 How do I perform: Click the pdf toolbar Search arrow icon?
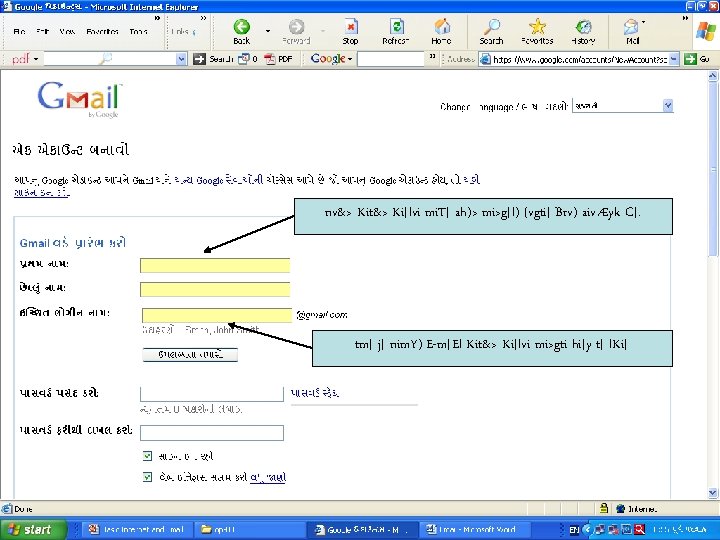coord(199,59)
